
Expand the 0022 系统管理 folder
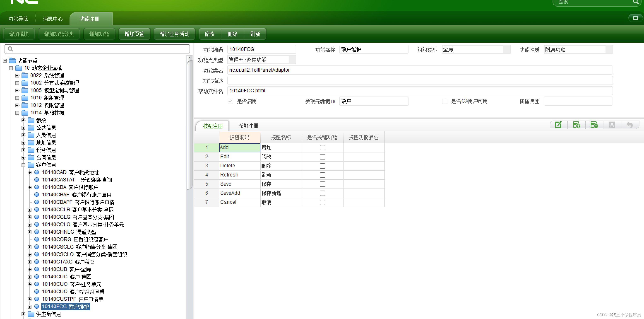point(17,76)
